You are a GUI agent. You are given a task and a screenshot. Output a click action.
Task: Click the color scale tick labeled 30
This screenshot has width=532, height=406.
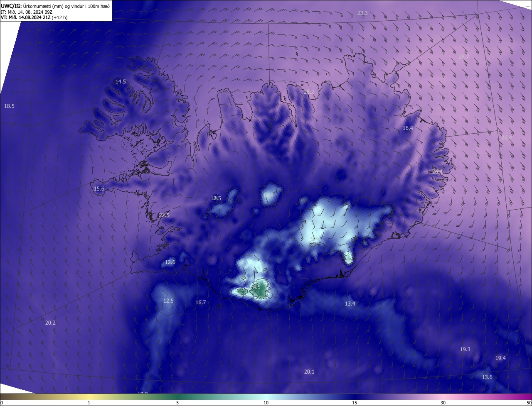tap(443, 403)
